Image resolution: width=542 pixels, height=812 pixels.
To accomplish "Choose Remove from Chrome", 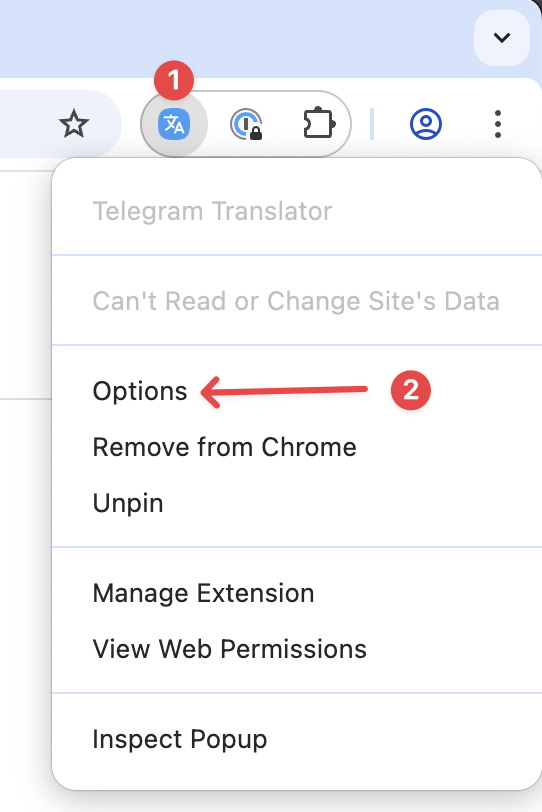I will pos(225,447).
